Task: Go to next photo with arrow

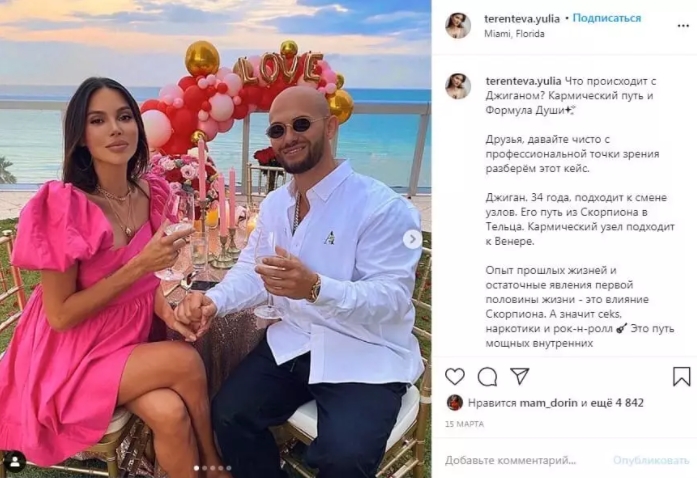Action: point(412,239)
